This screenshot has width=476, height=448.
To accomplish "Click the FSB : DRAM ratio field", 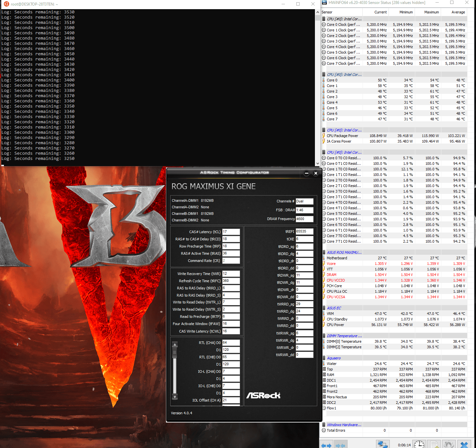I will tap(304, 210).
